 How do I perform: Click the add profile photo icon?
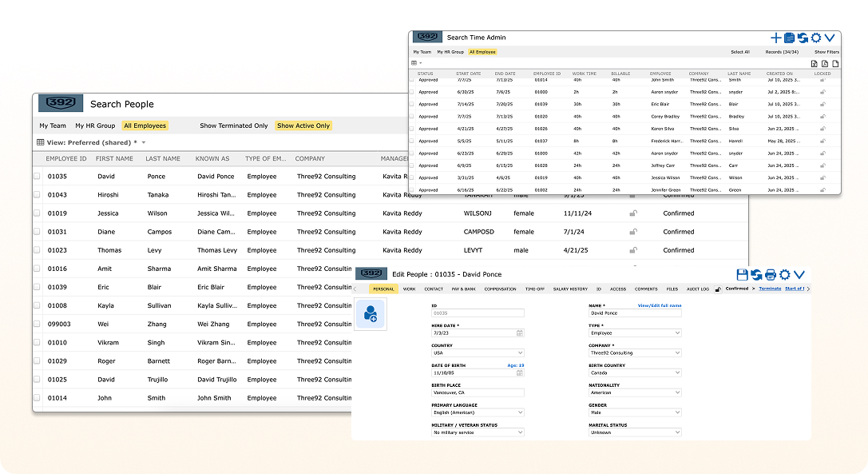point(371,314)
